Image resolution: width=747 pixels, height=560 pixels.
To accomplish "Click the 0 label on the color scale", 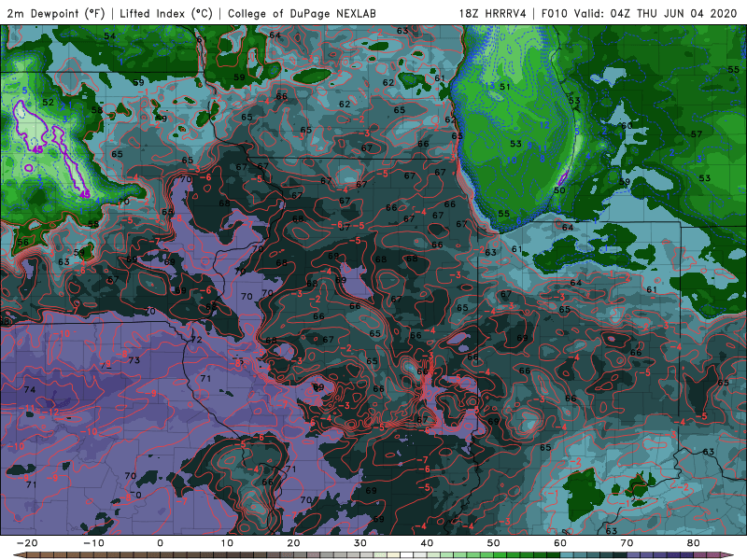I will pyautogui.click(x=160, y=543).
